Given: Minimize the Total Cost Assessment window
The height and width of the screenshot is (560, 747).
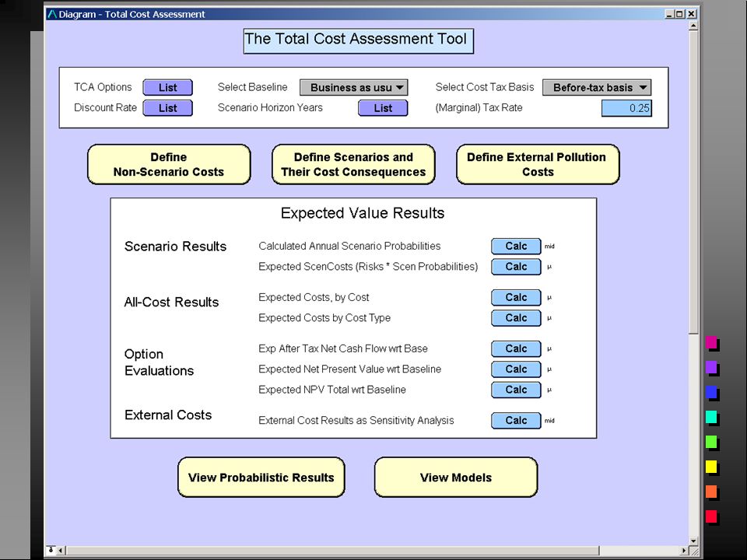Looking at the screenshot, I should click(669, 14).
